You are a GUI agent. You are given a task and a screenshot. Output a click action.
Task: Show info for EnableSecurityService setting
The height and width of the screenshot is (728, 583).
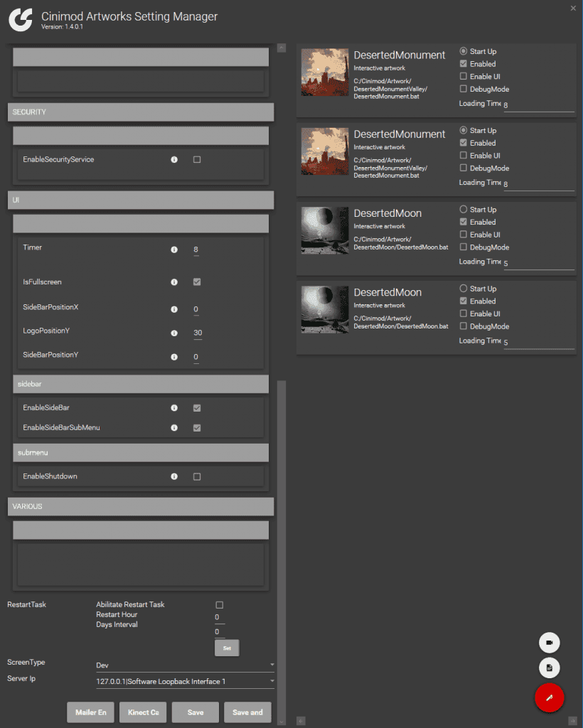tap(174, 160)
